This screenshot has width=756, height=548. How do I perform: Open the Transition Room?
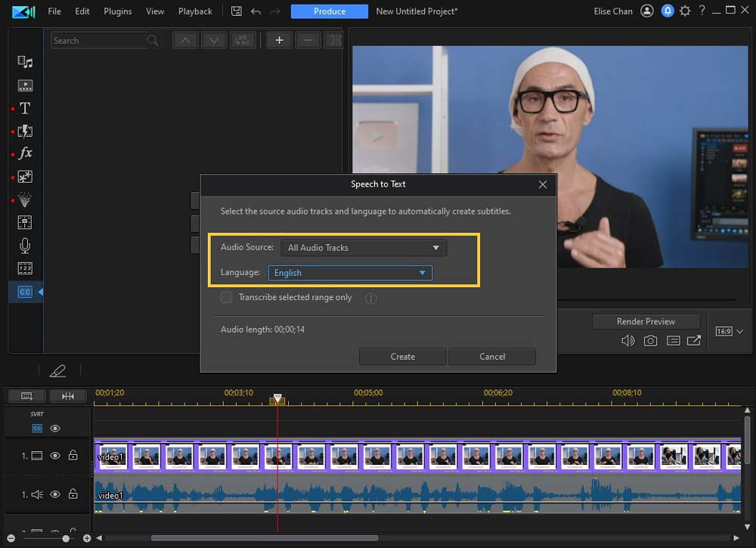pos(25,131)
